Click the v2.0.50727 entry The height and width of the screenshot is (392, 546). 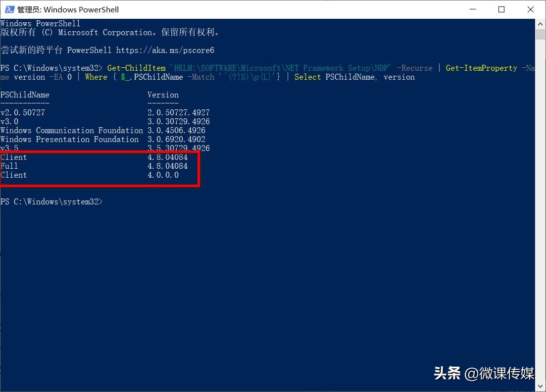(x=23, y=112)
